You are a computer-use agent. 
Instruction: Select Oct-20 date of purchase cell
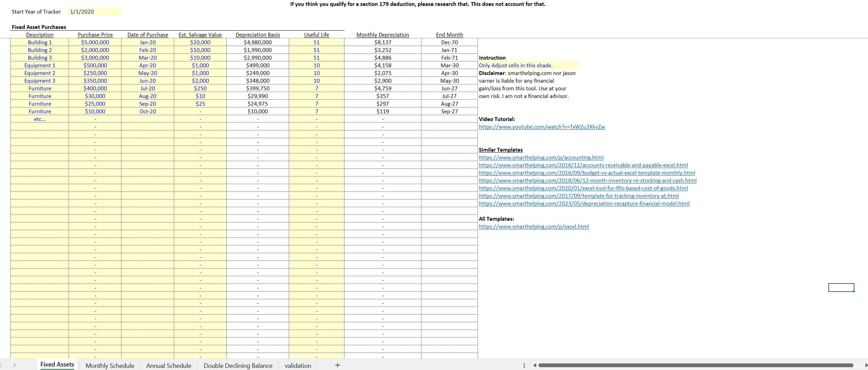tap(148, 112)
